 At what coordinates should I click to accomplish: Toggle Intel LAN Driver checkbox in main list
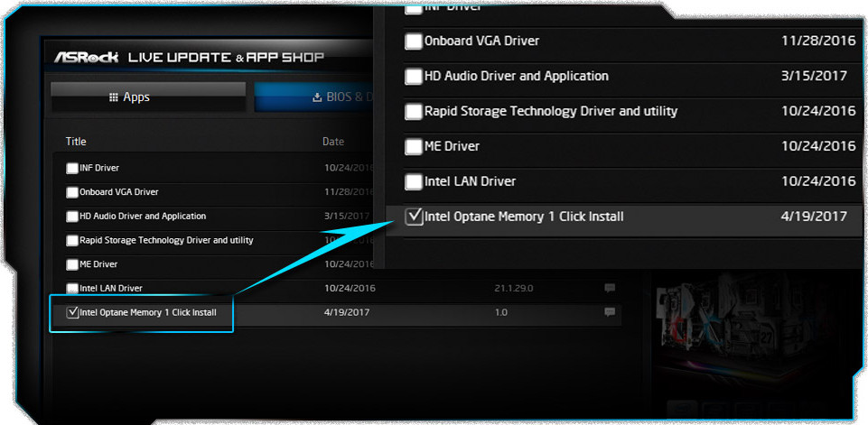(72, 289)
